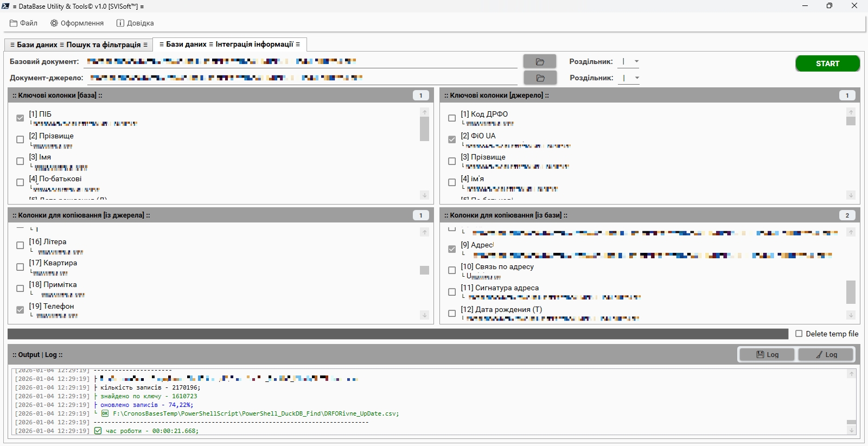Uncheck the [1] ПІБ key column
The width and height of the screenshot is (868, 446).
click(x=20, y=118)
